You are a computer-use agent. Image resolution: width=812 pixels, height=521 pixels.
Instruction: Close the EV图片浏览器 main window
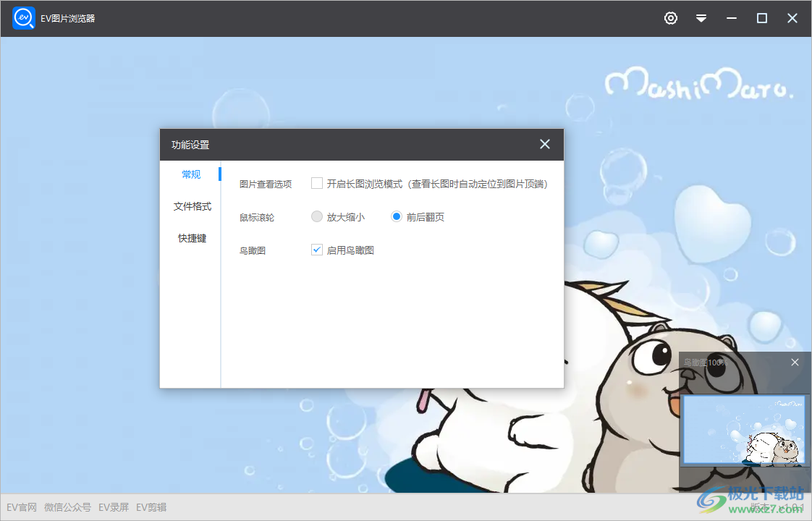792,18
